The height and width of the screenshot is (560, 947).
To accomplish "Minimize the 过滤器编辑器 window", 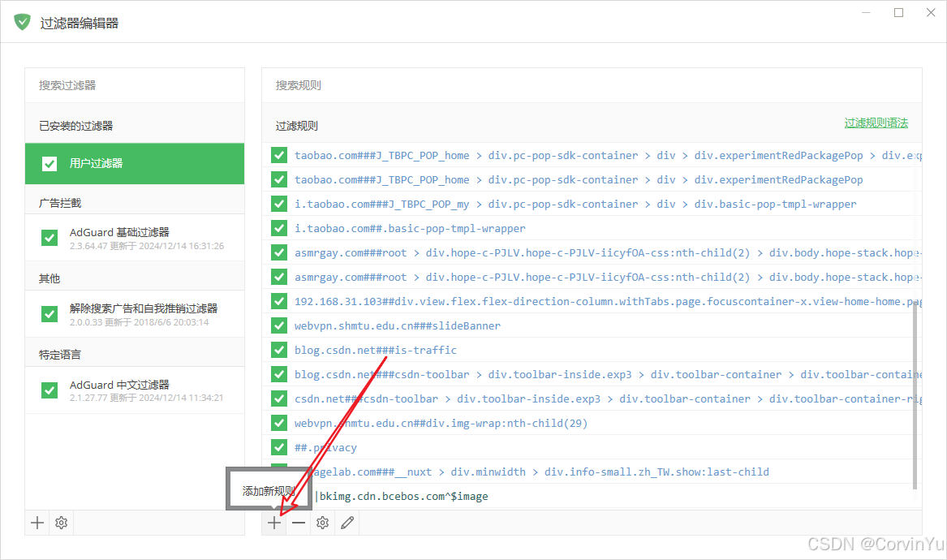I will click(866, 13).
